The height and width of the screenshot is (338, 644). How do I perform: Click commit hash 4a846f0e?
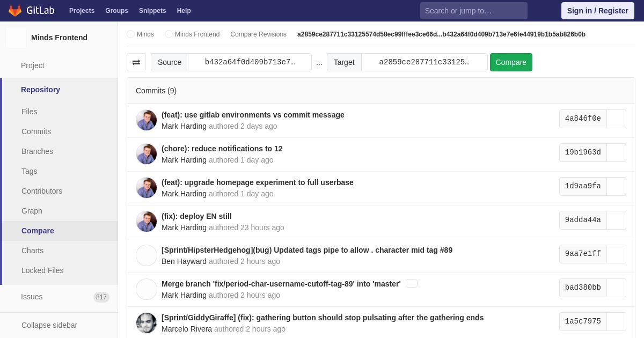tap(583, 119)
